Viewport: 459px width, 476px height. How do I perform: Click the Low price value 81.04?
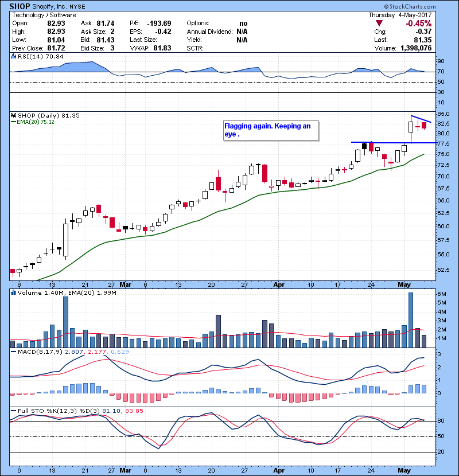point(56,40)
